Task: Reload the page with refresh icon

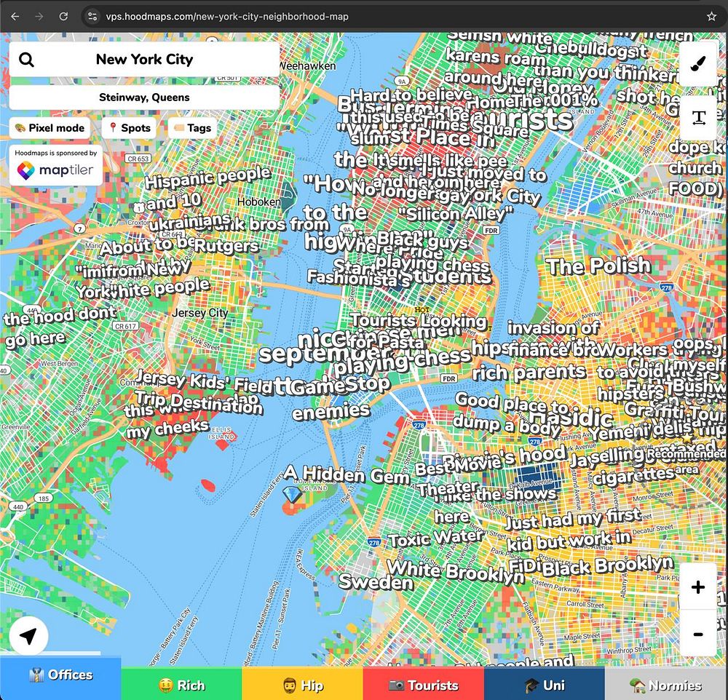Action: pos(63,16)
